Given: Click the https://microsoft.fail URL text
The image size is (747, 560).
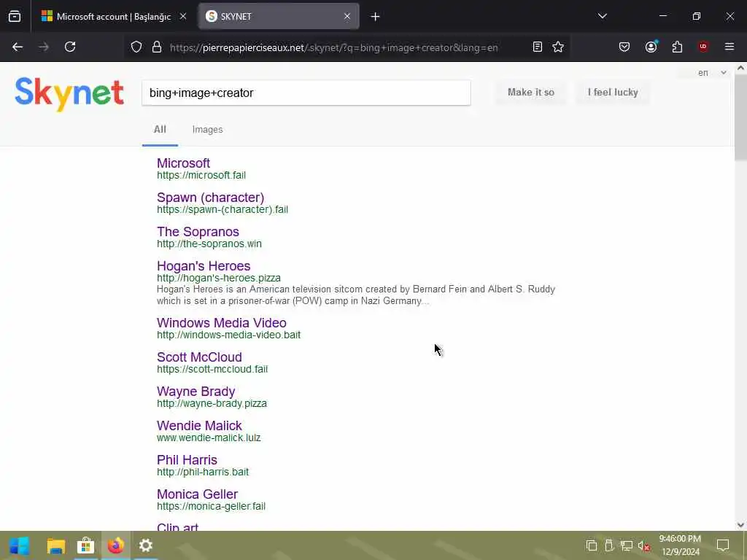Looking at the screenshot, I should pyautogui.click(x=201, y=175).
